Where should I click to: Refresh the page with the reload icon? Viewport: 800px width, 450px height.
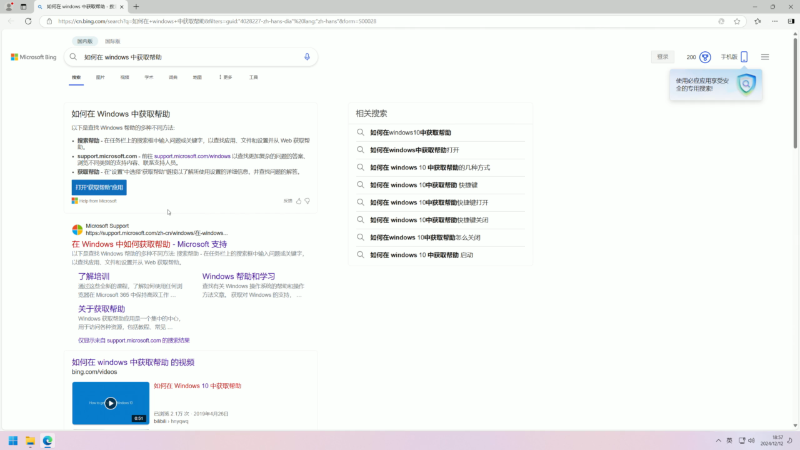28,21
